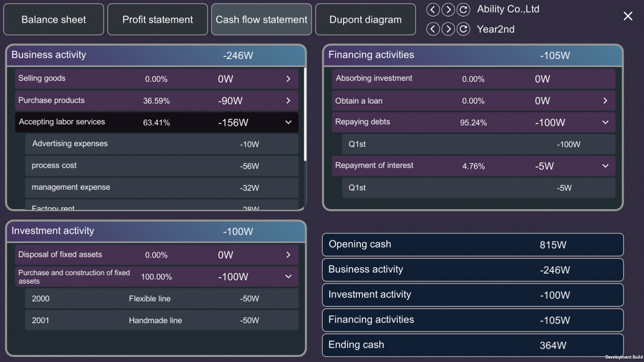This screenshot has height=362, width=644.
Task: Go to previous year arrow
Action: pyautogui.click(x=433, y=29)
